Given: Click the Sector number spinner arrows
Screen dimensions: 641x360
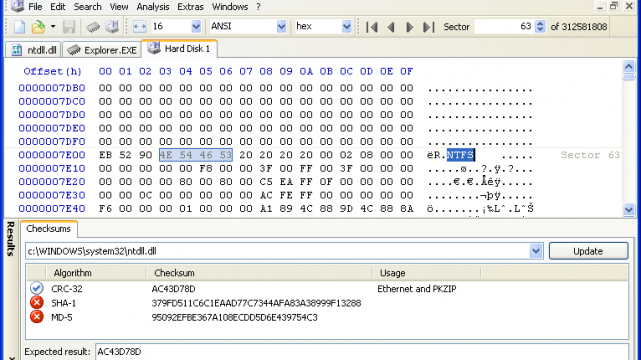Looking at the screenshot, I should (540, 27).
